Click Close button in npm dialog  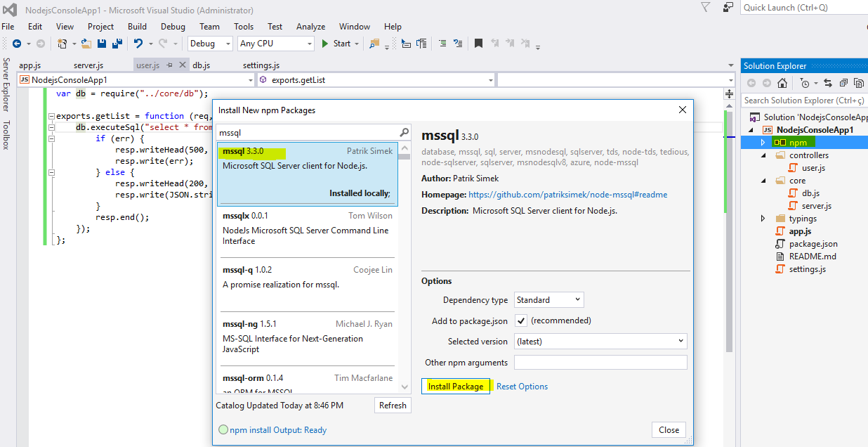669,430
